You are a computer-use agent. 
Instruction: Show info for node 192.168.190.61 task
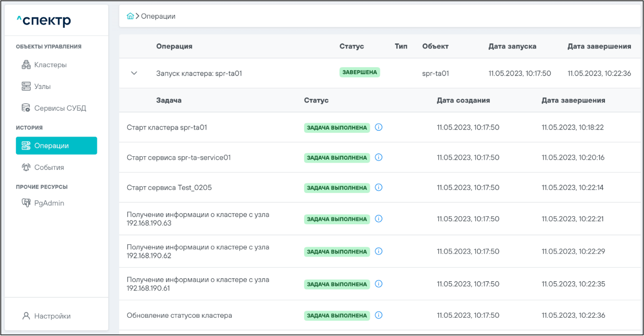pyautogui.click(x=379, y=284)
